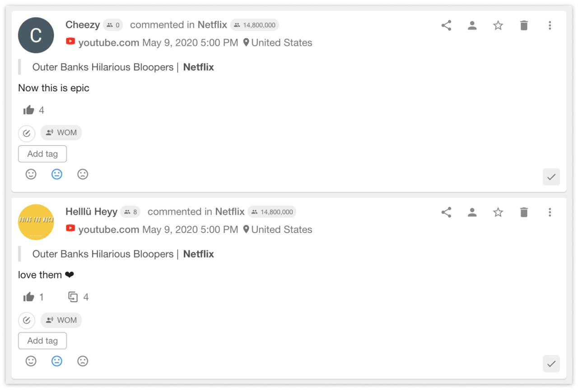578x392 pixels.
Task: Delete the Helllü Heyy mention
Action: tap(524, 212)
